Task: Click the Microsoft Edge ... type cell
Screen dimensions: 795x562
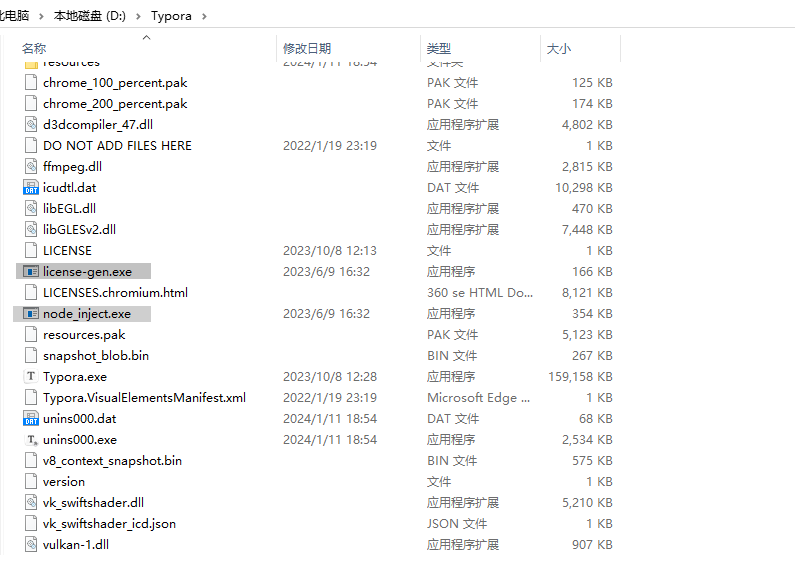Action: tap(478, 398)
